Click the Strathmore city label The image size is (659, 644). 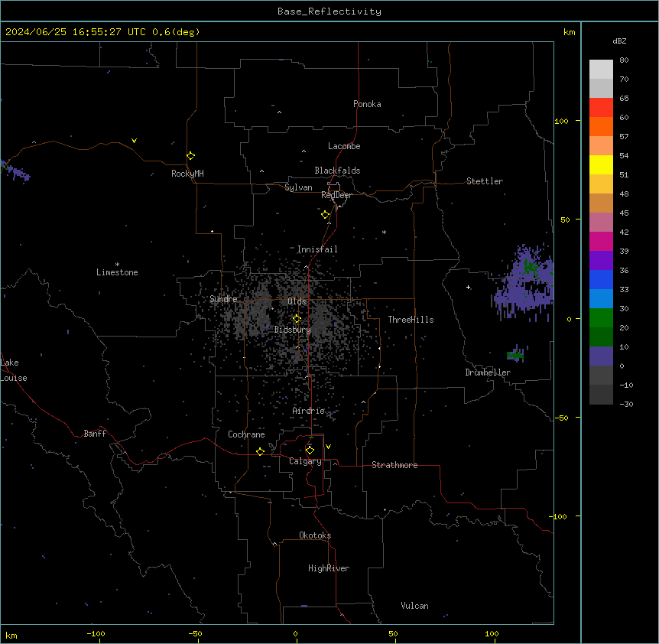(x=394, y=465)
